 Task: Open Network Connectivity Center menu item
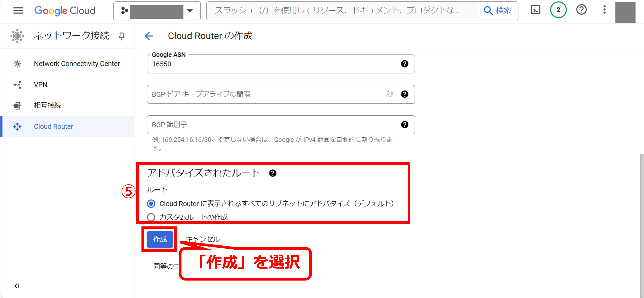pos(77,64)
